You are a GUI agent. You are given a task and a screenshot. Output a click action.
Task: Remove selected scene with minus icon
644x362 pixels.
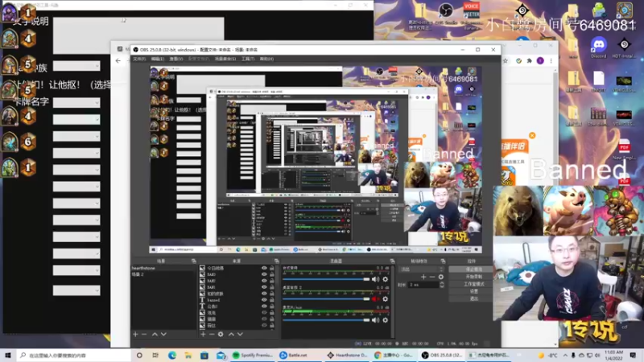144,335
